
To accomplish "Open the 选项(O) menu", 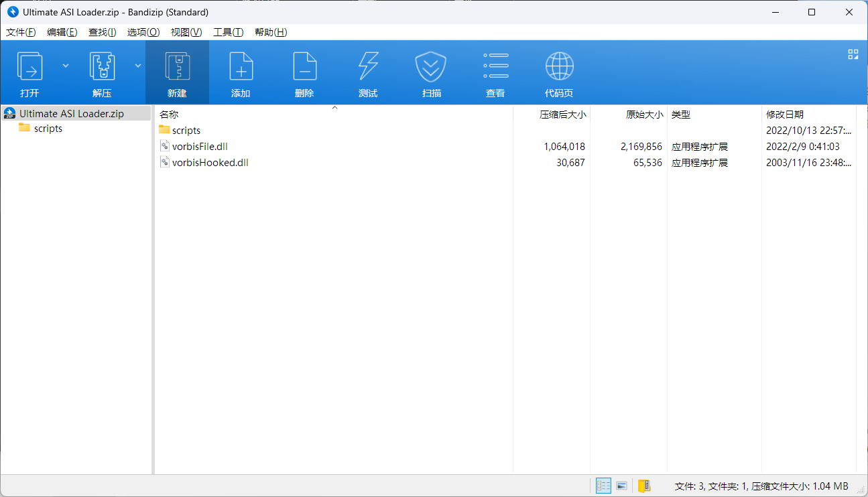I will (x=143, y=32).
